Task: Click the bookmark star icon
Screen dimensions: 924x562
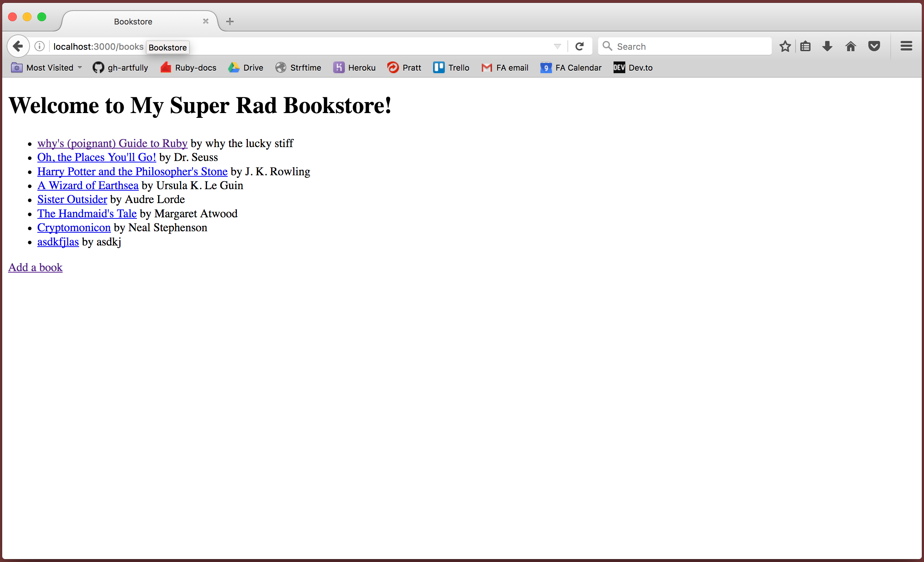Action: tap(785, 46)
